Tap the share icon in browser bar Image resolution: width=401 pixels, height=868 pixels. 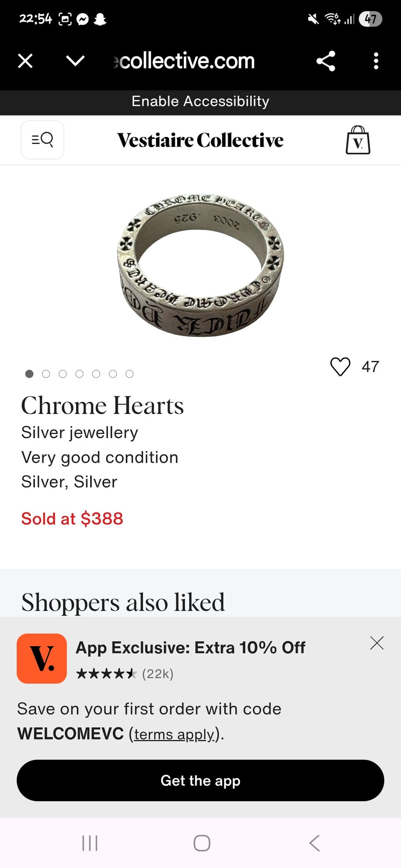point(326,61)
